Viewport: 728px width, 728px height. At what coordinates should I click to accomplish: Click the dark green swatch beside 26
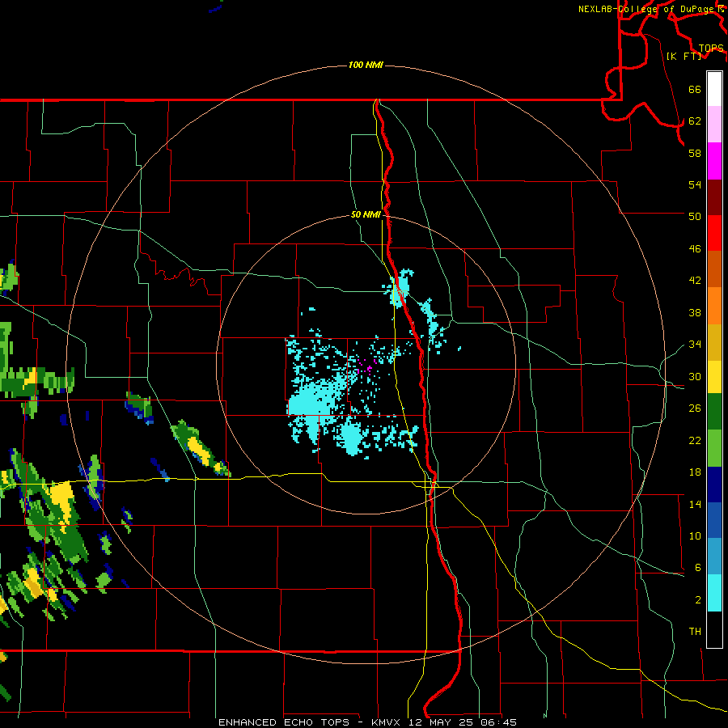(x=714, y=412)
